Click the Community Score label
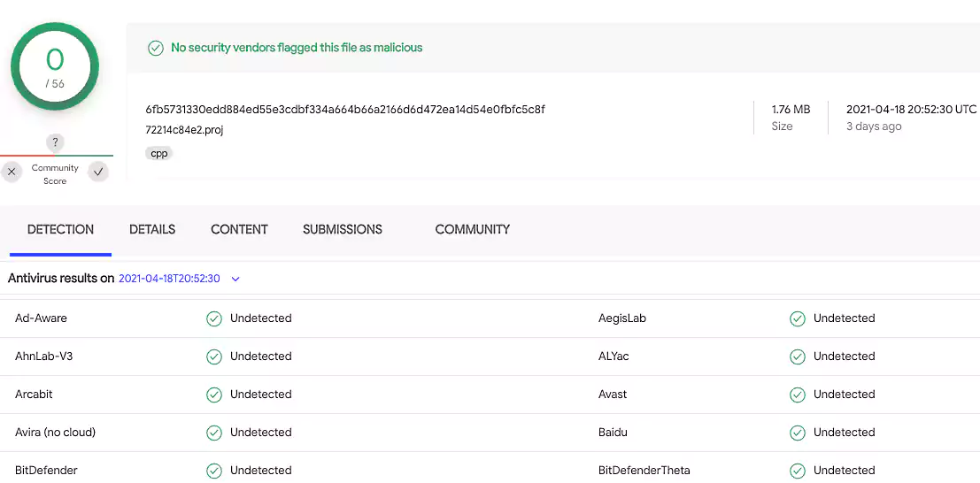This screenshot has height=483, width=980. coord(55,174)
